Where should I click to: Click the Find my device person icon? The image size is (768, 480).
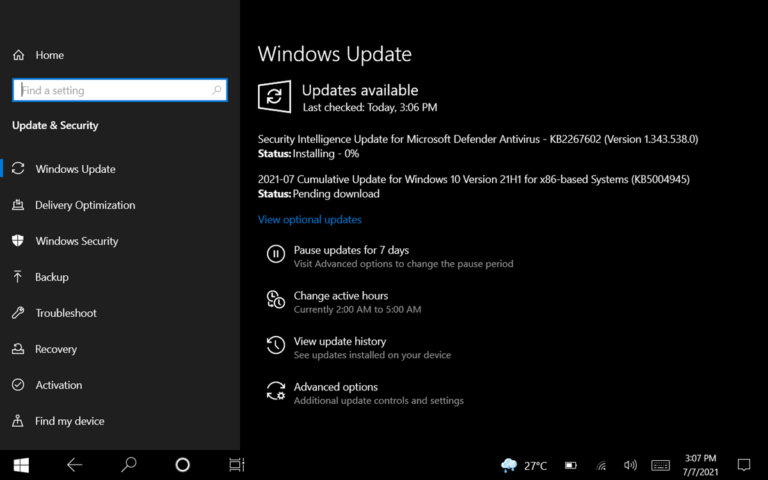[18, 421]
